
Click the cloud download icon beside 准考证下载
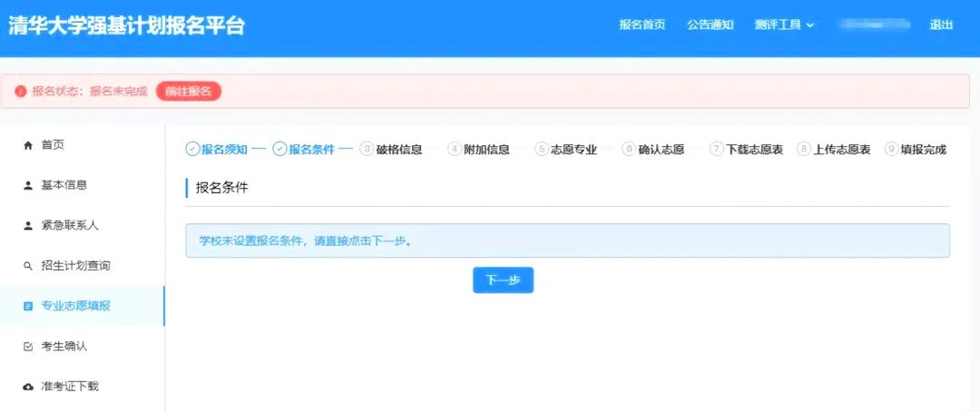pyautogui.click(x=27, y=387)
